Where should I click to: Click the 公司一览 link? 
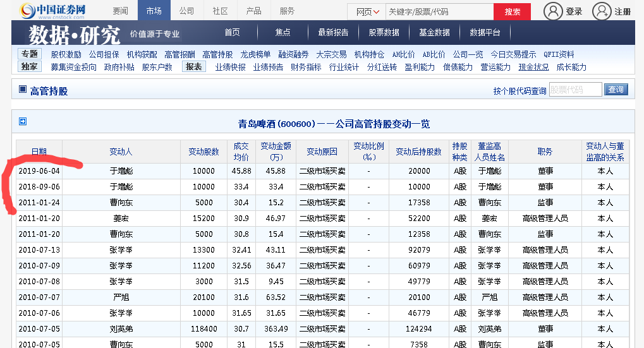(x=468, y=54)
